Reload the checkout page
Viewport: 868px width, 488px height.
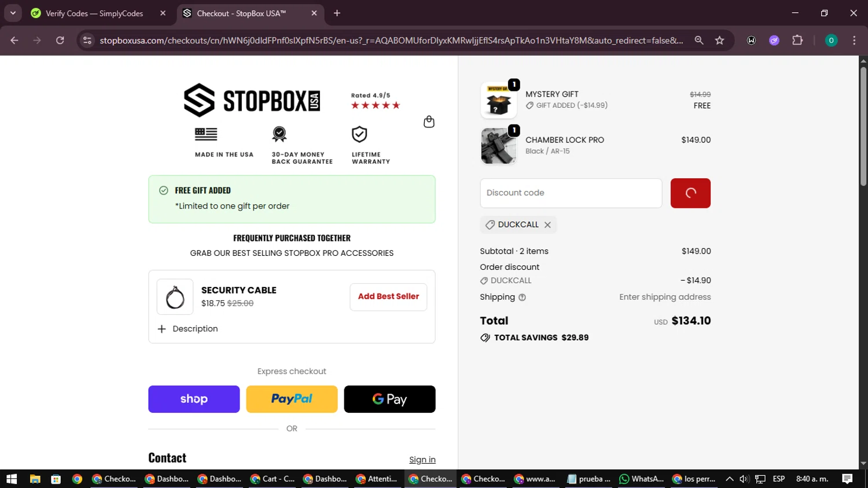click(60, 41)
